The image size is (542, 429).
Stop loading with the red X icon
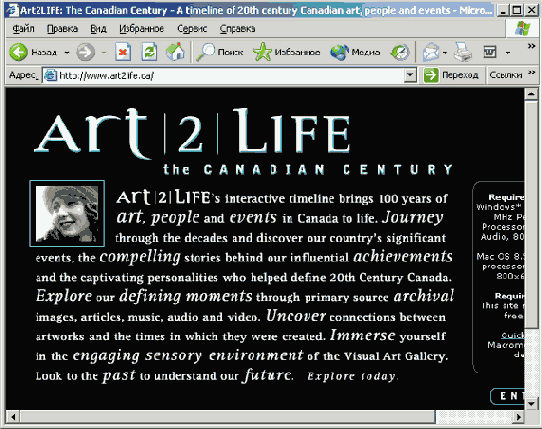tap(123, 52)
